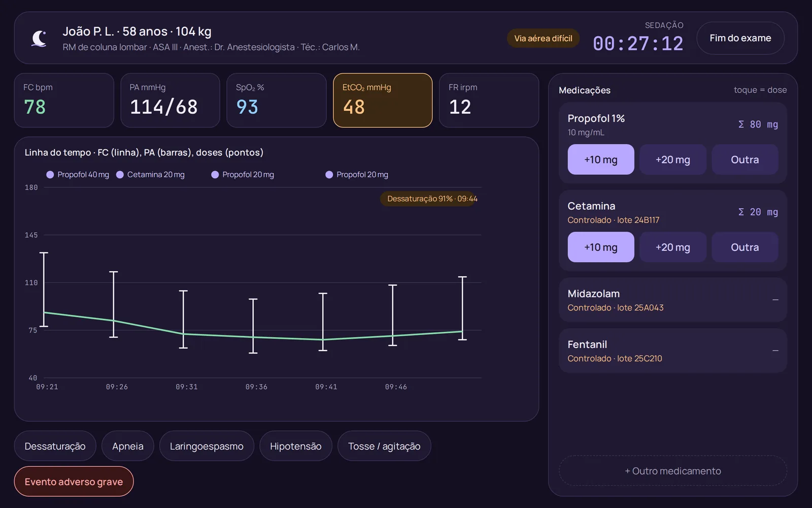Add +10 mg of Cetamina
812x508 pixels.
pos(601,247)
